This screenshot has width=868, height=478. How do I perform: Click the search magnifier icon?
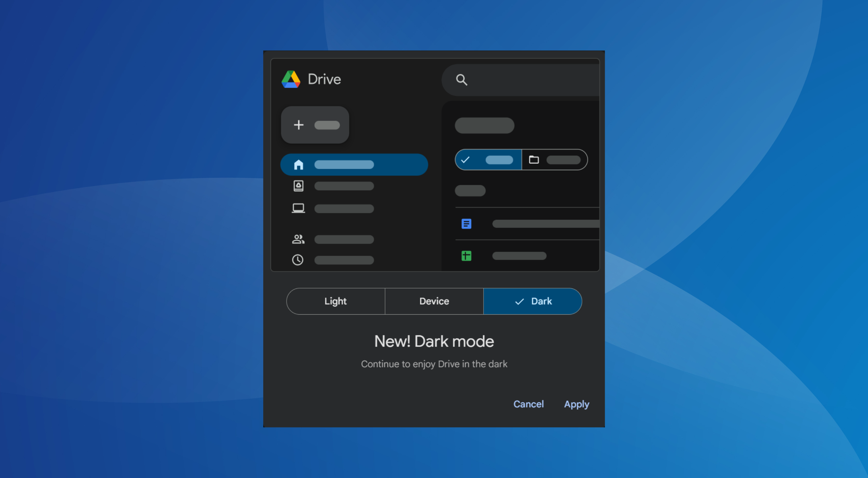(x=461, y=80)
